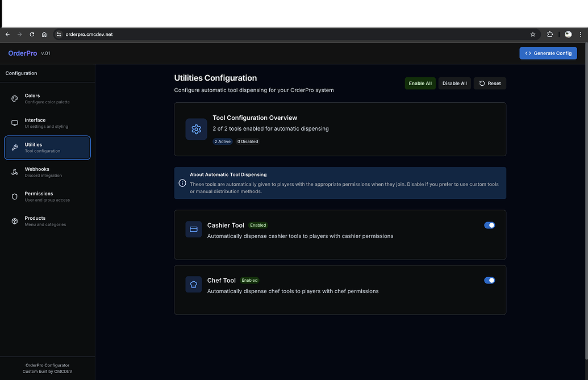Image resolution: width=588 pixels, height=380 pixels.
Task: Disable the Cashier Tool toggle
Action: (489, 225)
